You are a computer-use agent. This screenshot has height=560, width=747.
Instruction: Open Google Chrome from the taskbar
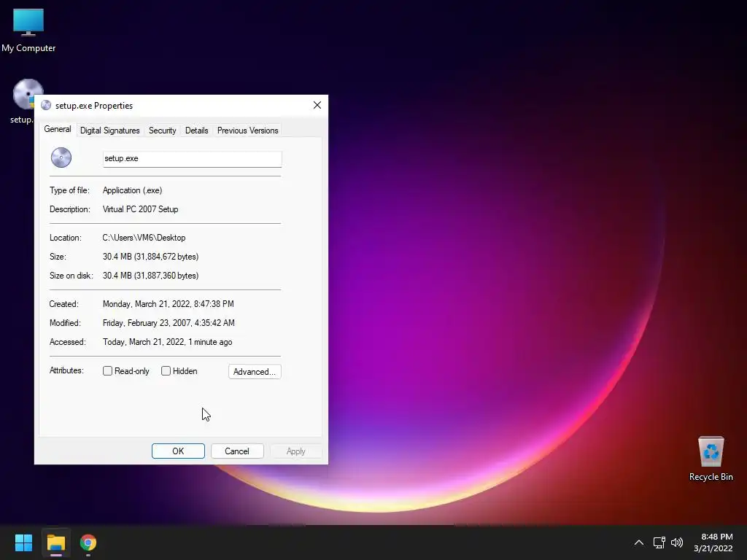coord(88,542)
